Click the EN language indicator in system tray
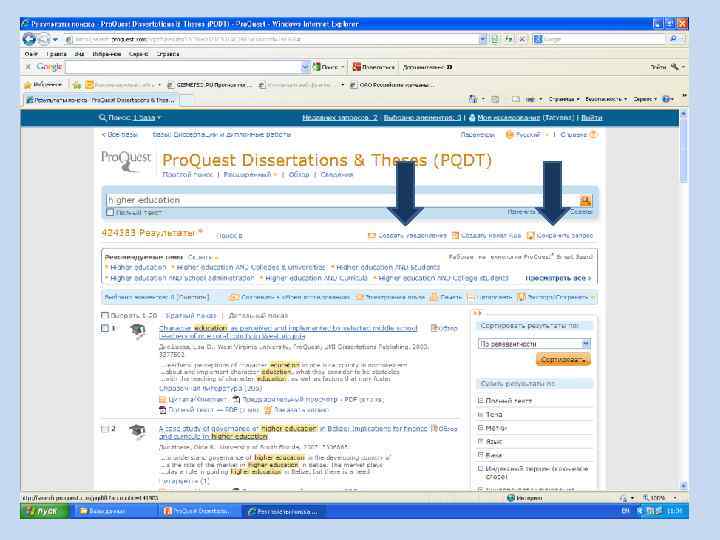This screenshot has width=720, height=540. [x=626, y=511]
